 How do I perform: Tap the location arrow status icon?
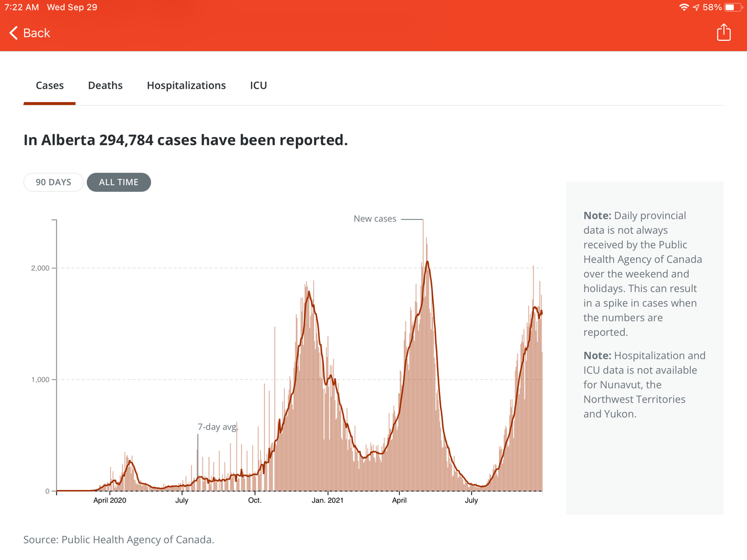pos(696,8)
